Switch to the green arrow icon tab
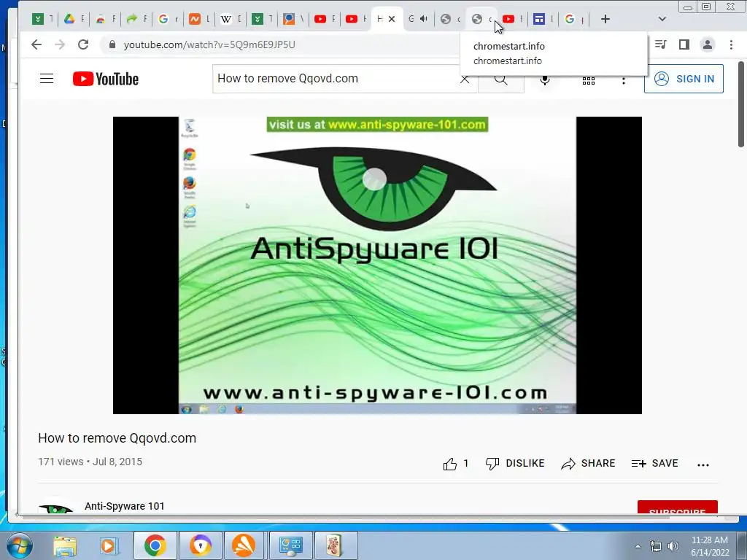The width and height of the screenshot is (747, 560). (x=136, y=19)
